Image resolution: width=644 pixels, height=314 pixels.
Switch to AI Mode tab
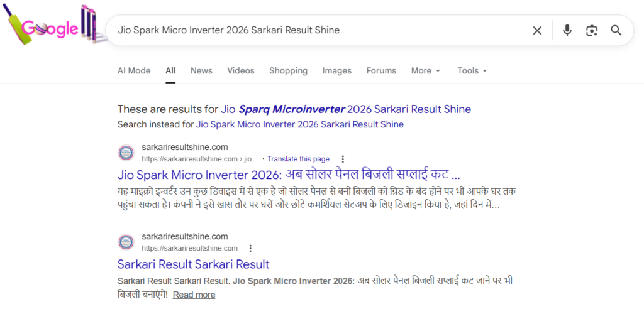[x=134, y=71]
